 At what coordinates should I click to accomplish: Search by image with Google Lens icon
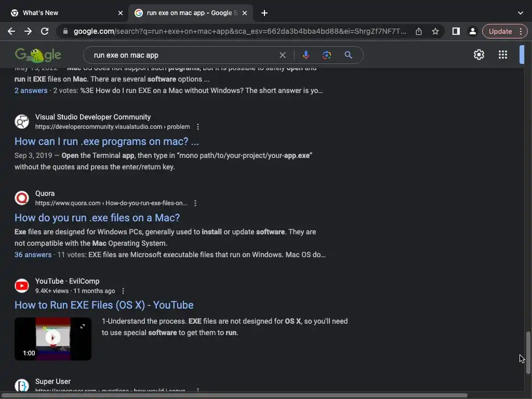coord(327,55)
